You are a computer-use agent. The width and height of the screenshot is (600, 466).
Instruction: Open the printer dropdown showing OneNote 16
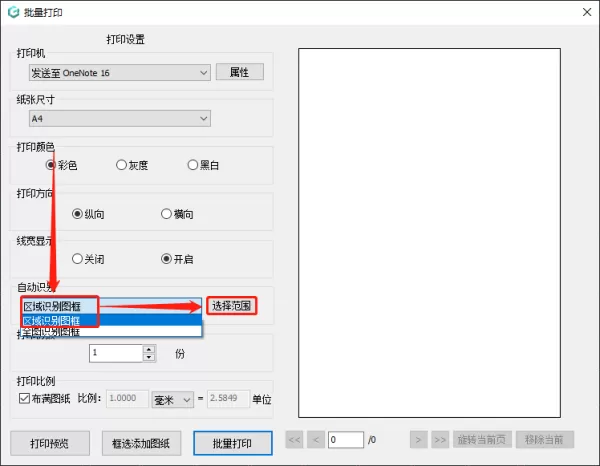[119, 73]
